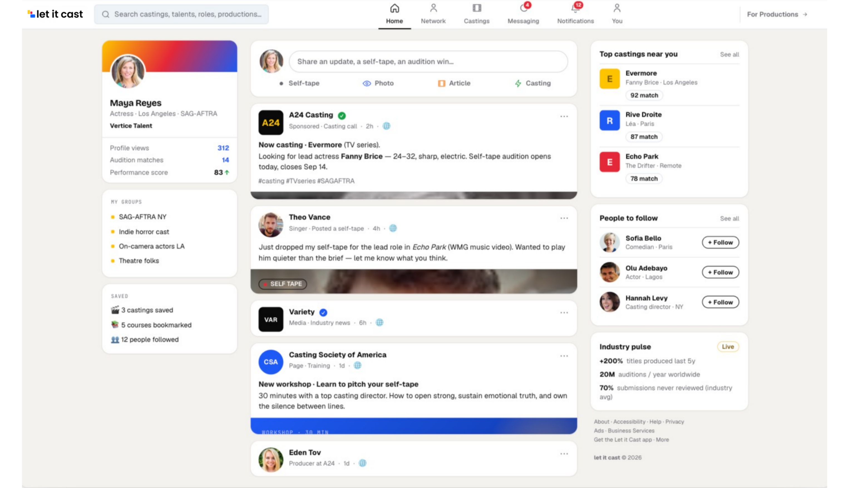Open Theo Vance post options menu
868x488 pixels.
(564, 218)
